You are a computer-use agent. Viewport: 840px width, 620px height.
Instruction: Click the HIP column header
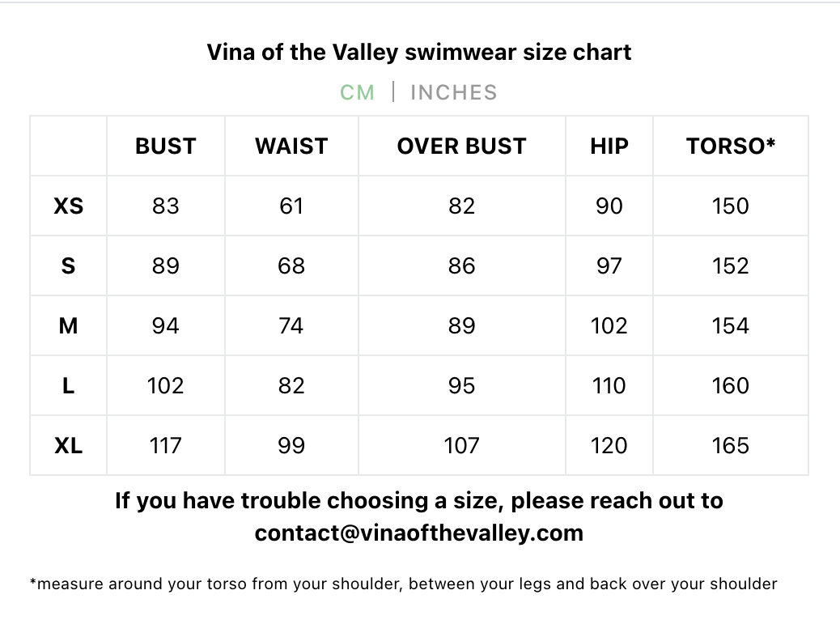[609, 147]
